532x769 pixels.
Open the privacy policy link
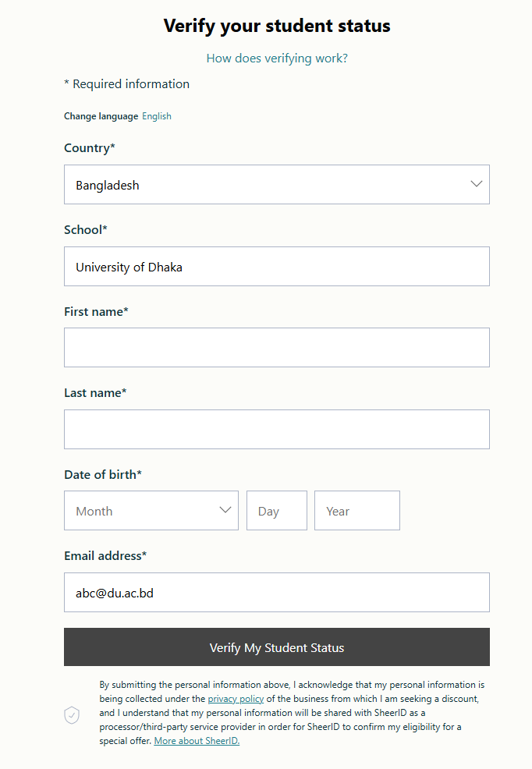pyautogui.click(x=236, y=699)
